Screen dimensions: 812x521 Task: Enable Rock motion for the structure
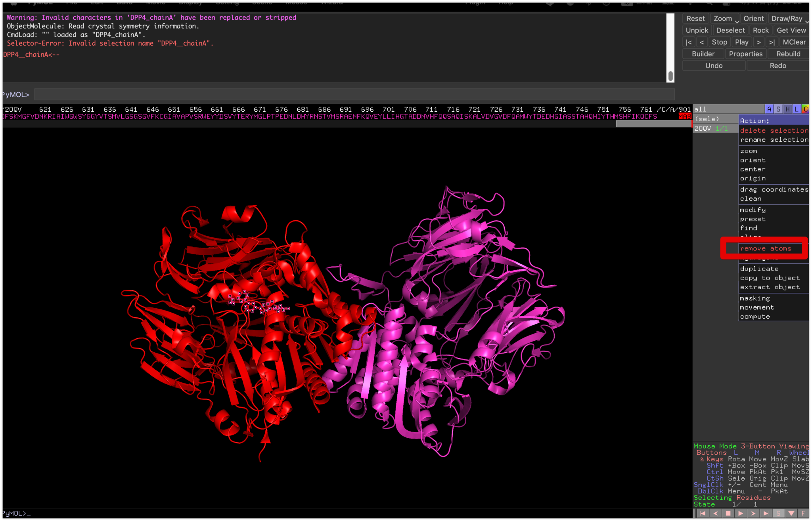pos(760,30)
